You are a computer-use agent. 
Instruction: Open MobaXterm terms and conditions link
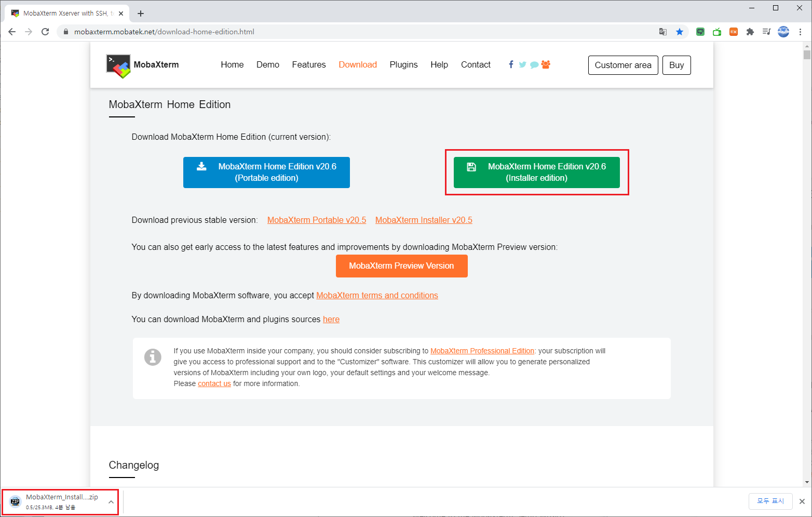[x=377, y=296]
